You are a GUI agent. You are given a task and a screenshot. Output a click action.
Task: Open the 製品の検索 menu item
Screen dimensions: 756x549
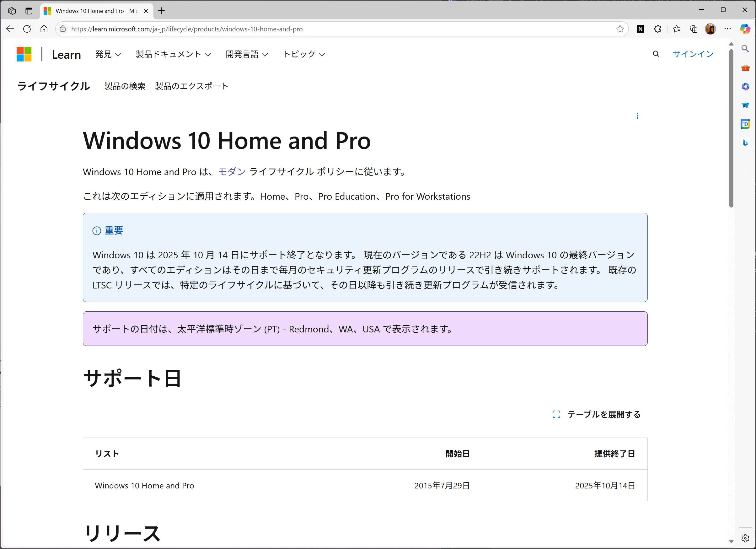click(125, 86)
